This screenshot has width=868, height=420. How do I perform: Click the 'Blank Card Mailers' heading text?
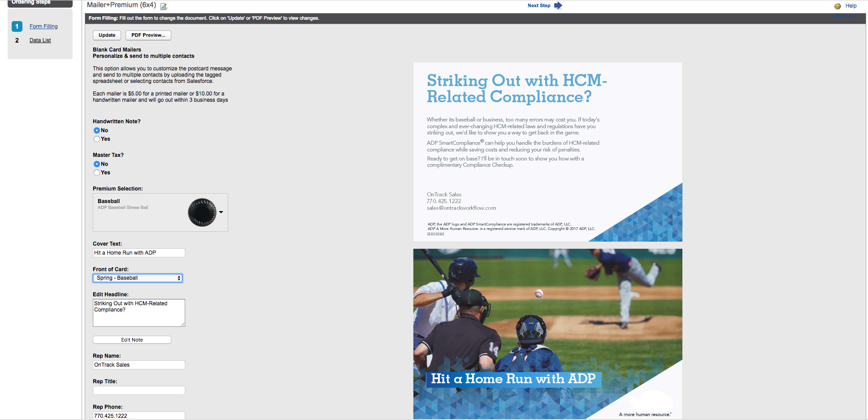click(x=117, y=50)
